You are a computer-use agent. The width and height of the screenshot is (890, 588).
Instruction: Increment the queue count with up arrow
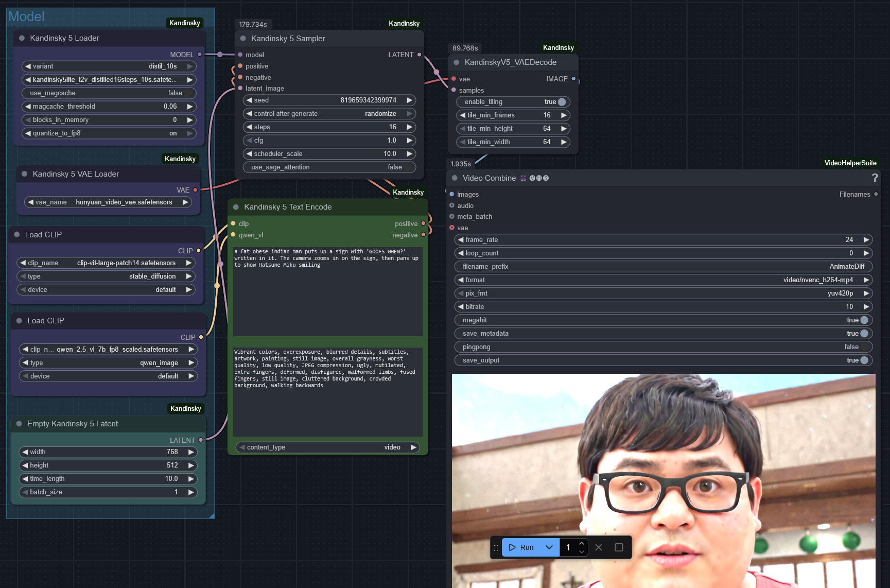coord(582,543)
